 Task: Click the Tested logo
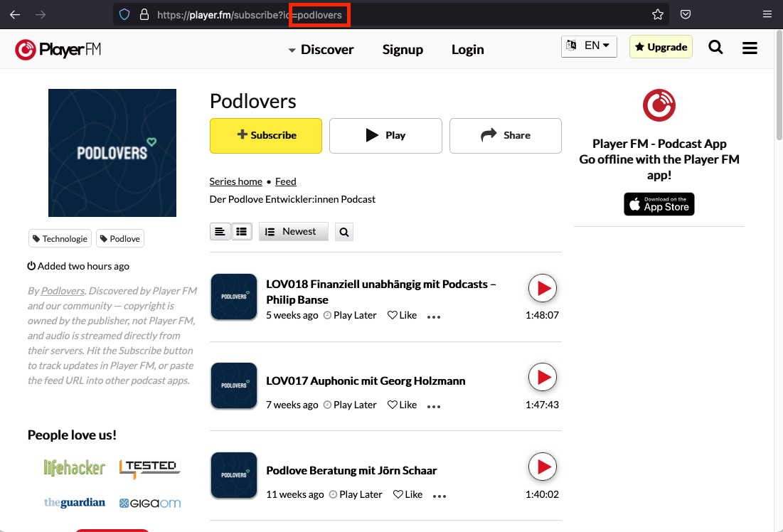point(150,468)
